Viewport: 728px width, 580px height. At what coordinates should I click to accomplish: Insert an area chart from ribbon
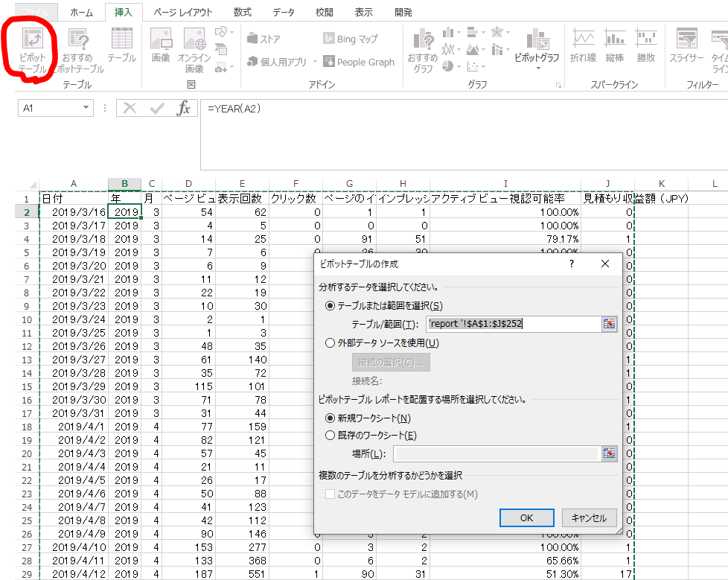point(473,49)
